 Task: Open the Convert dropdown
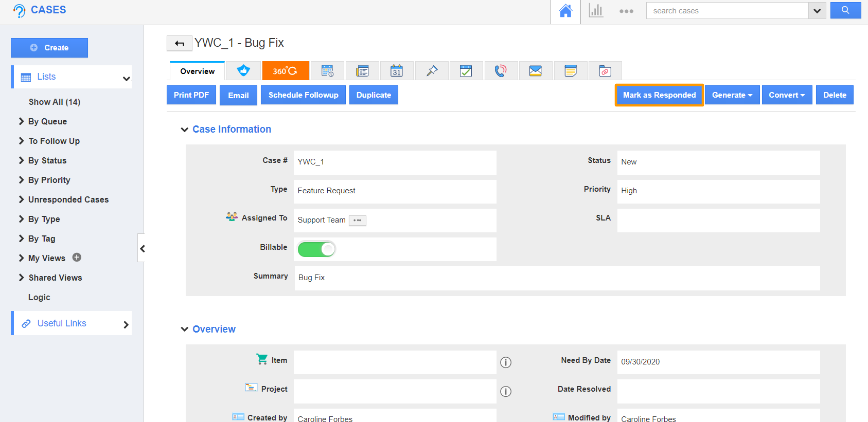coord(786,95)
